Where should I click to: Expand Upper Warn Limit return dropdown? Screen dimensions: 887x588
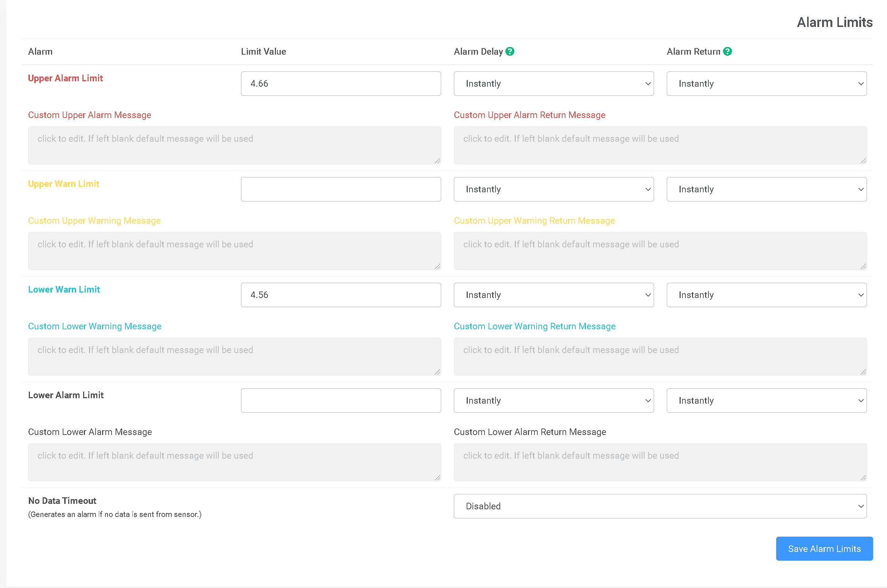[766, 189]
